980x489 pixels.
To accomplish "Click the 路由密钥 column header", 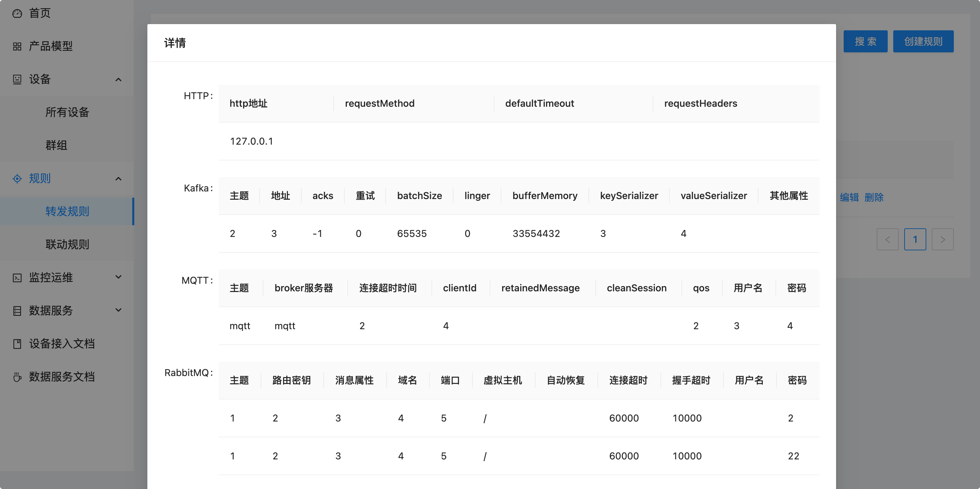I will pos(291,381).
